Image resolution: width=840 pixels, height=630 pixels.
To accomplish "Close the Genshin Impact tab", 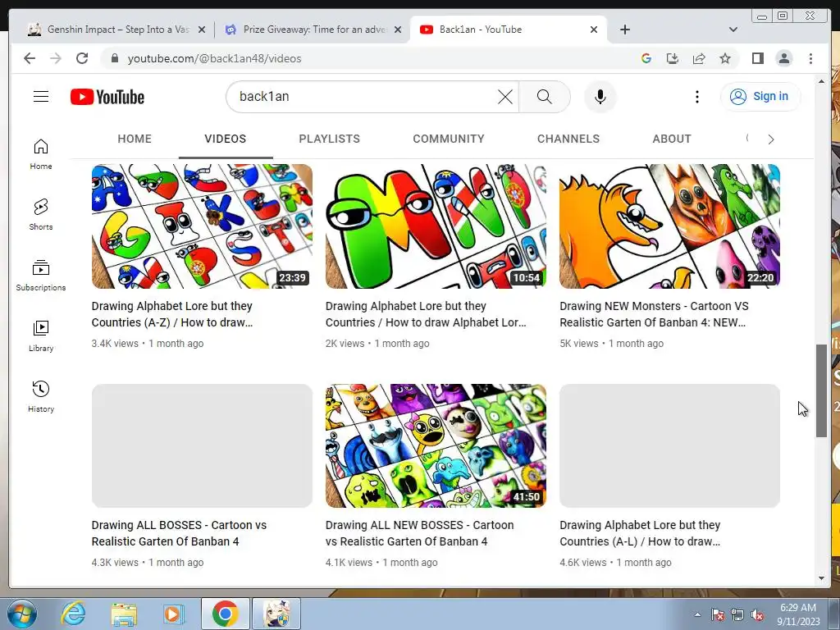I will coord(202,30).
